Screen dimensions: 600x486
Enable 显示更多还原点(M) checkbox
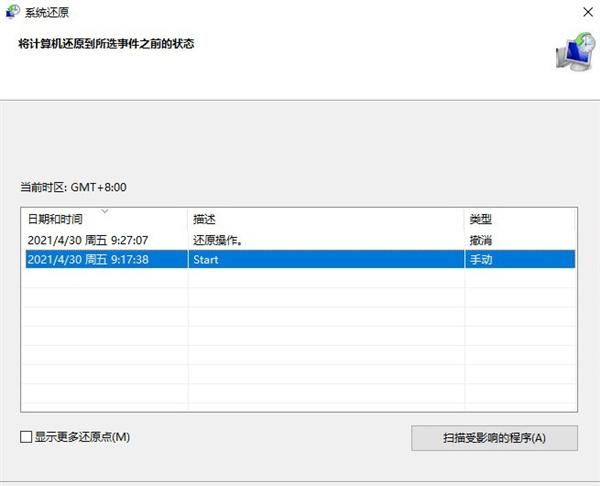click(x=26, y=437)
